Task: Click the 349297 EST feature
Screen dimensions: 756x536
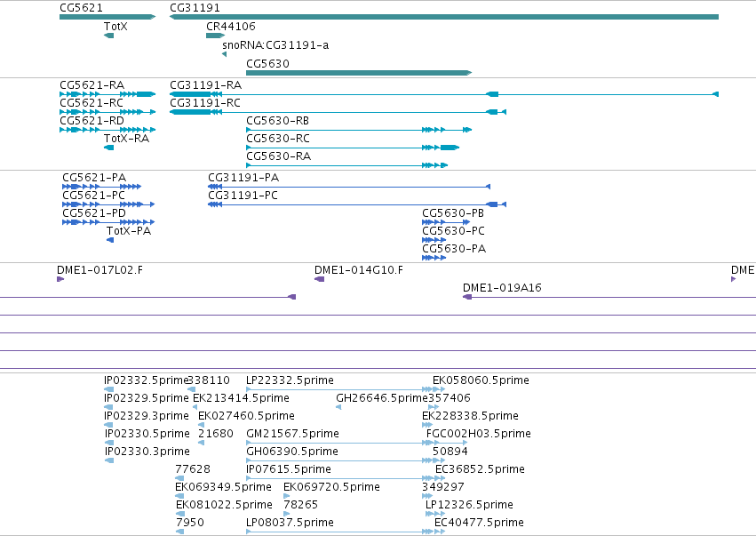Action: [427, 496]
